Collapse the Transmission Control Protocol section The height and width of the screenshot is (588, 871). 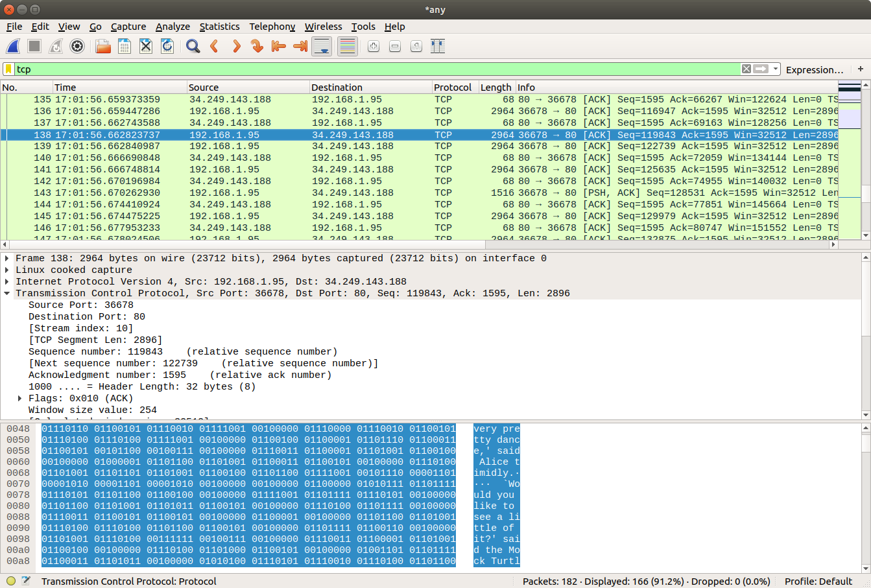(x=7, y=293)
